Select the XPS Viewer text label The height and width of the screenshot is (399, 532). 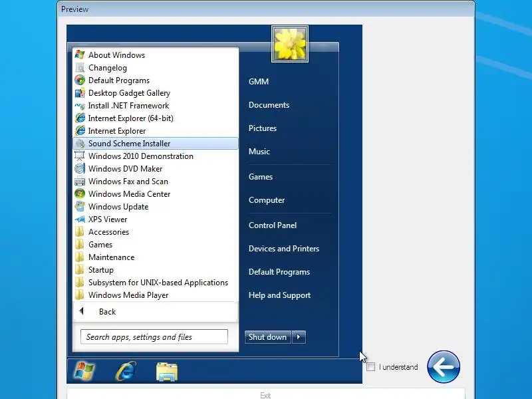tap(108, 219)
